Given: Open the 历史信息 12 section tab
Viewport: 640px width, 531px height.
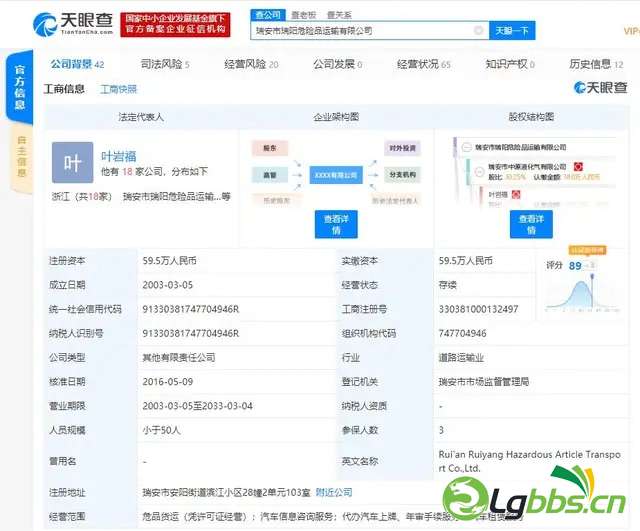Looking at the screenshot, I should click(x=596, y=64).
